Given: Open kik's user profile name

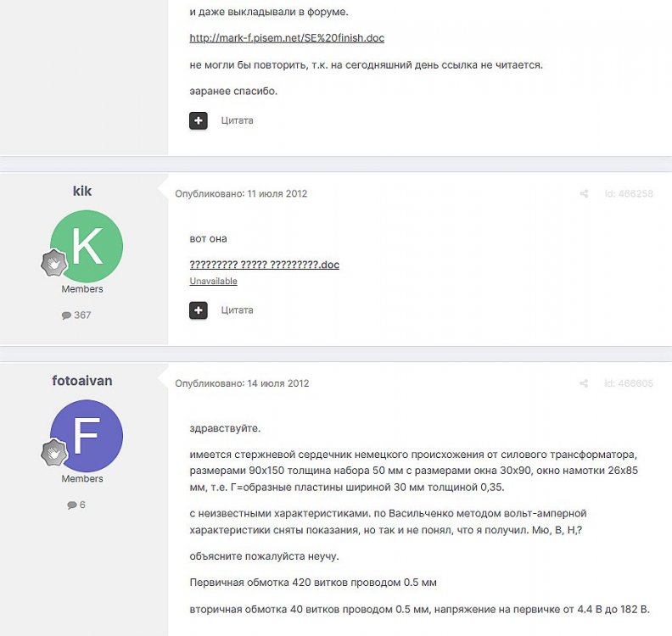Looking at the screenshot, I should pos(82,191).
